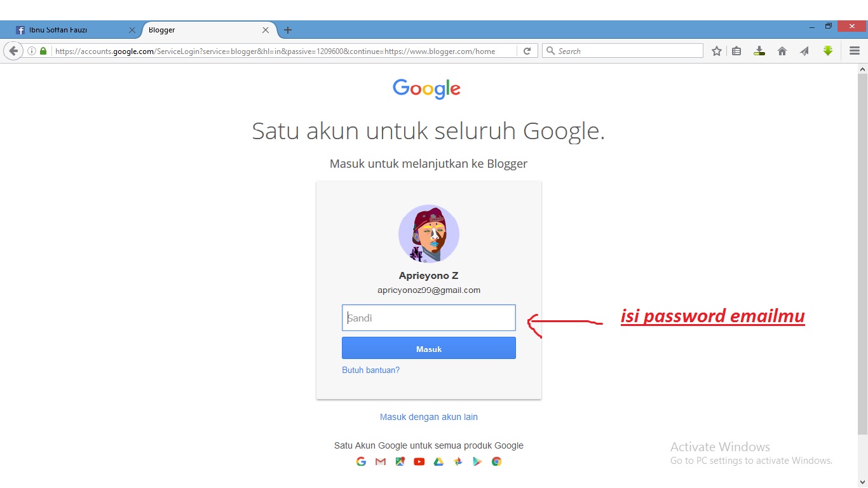This screenshot has width=868, height=488.
Task: Click the Google Drive product icon
Action: click(438, 461)
